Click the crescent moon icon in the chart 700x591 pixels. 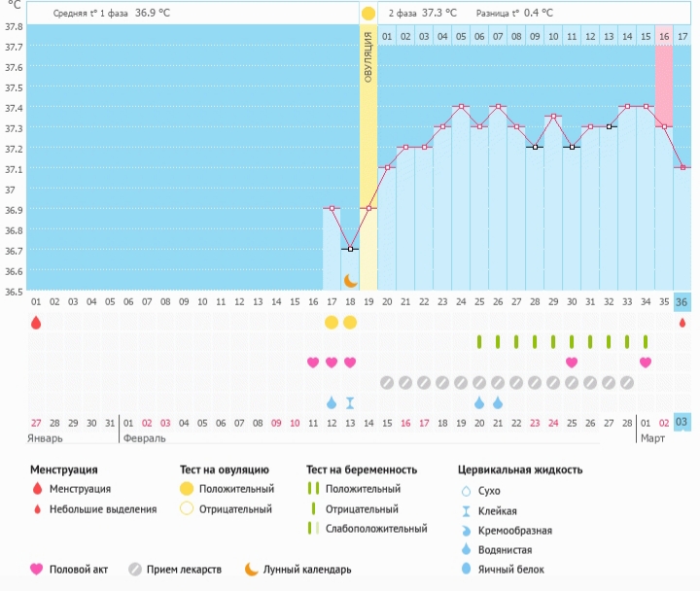351,280
